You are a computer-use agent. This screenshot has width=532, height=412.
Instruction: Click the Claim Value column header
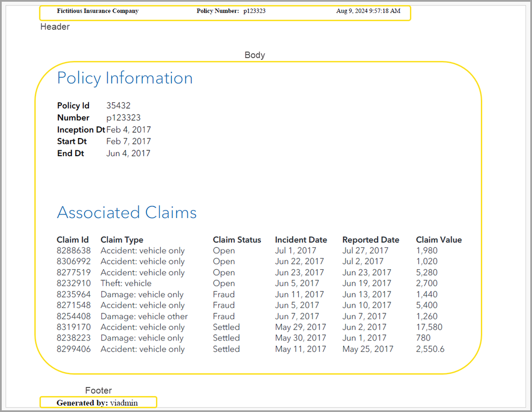pyautogui.click(x=439, y=240)
